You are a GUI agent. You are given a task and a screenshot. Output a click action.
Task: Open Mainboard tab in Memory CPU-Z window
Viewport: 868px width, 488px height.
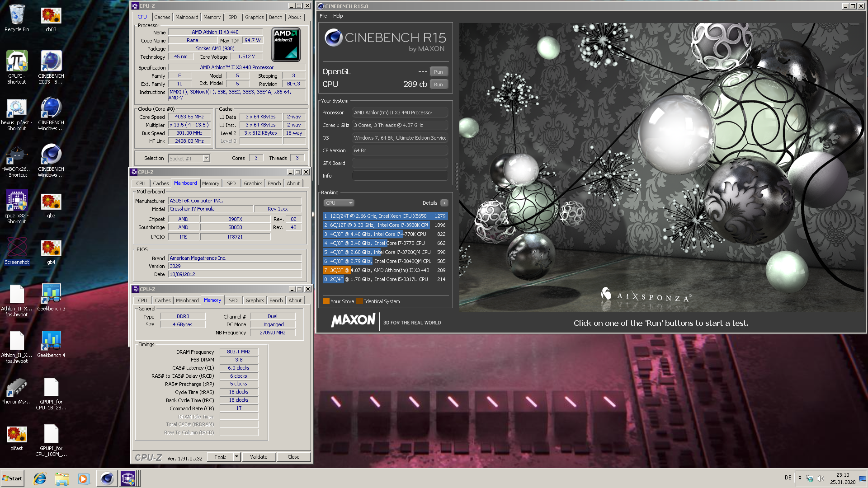(x=187, y=300)
